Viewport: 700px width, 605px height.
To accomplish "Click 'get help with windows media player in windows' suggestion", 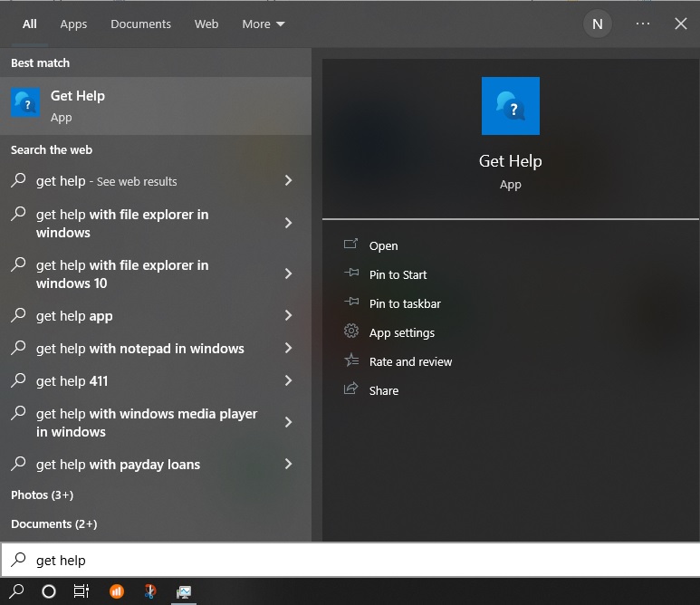I will coord(156,422).
